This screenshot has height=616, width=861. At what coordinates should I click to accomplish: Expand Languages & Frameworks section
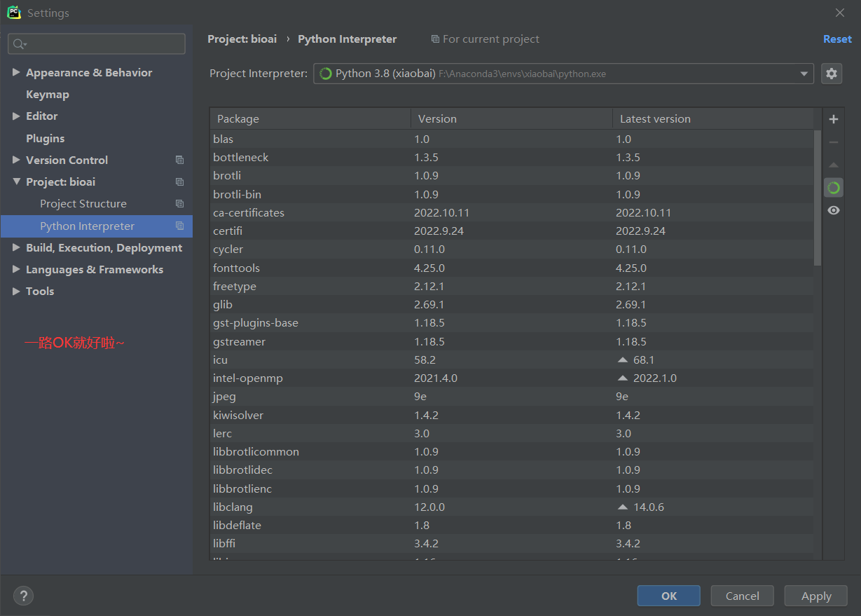[x=16, y=270]
